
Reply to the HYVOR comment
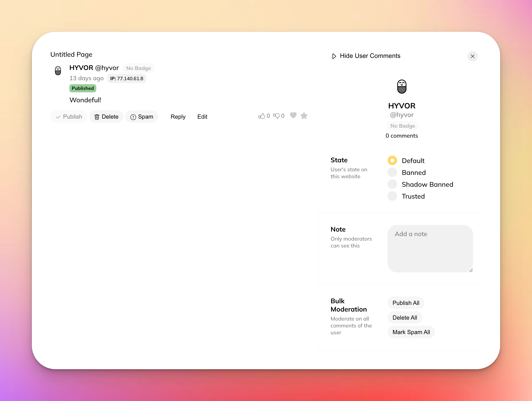point(178,117)
